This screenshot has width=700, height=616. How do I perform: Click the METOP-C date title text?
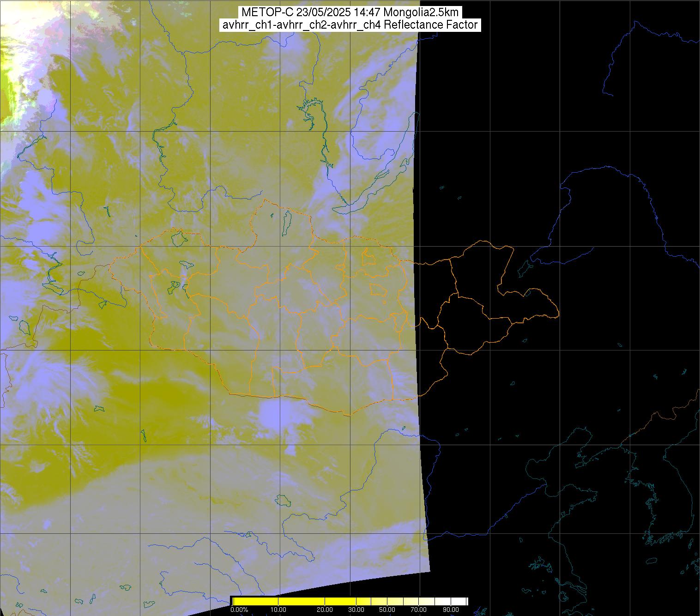[350, 12]
